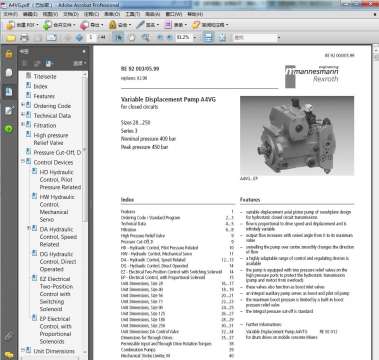Open File menu (F)
Image resolution: width=379 pixels, height=360 pixels.
coord(10,14)
